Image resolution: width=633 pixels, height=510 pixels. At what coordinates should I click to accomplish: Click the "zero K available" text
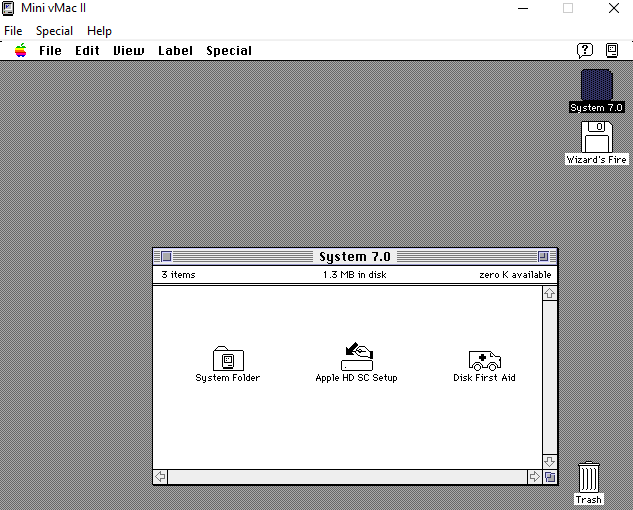[515, 275]
